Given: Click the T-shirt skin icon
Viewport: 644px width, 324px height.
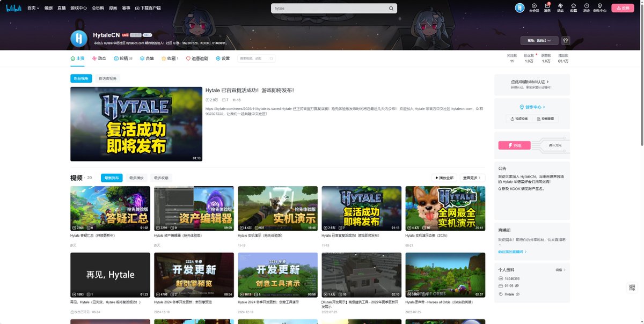Looking at the screenshot, I should 565,40.
